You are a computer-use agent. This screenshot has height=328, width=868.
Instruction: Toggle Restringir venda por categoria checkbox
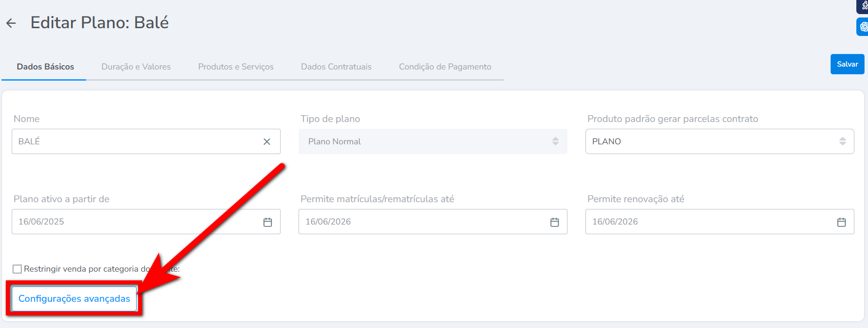18,269
